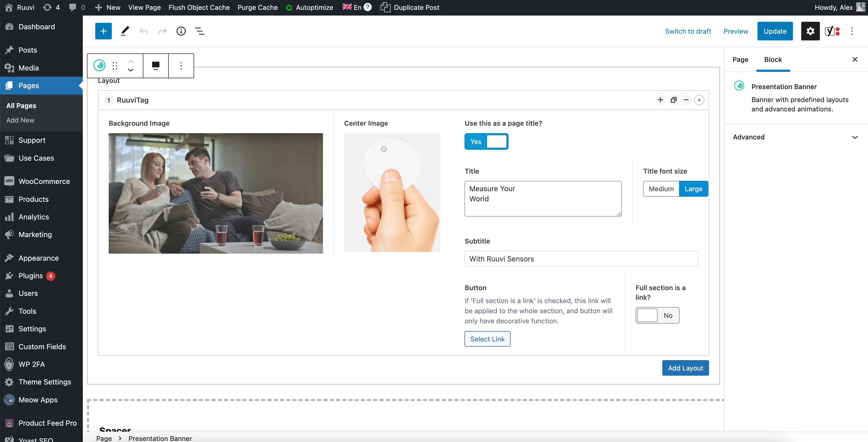
Task: Toggle 'Use this as a page title' switch
Action: [486, 141]
